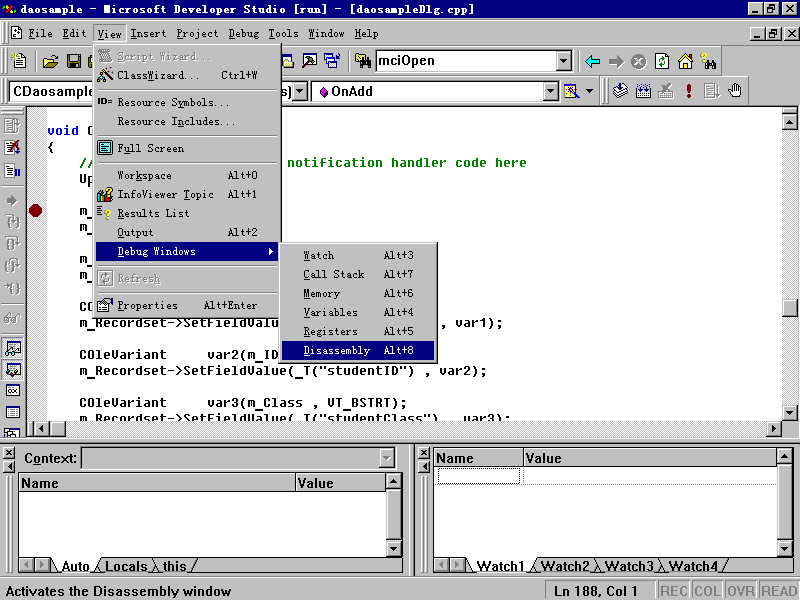Click the Open file folder icon

click(x=50, y=62)
